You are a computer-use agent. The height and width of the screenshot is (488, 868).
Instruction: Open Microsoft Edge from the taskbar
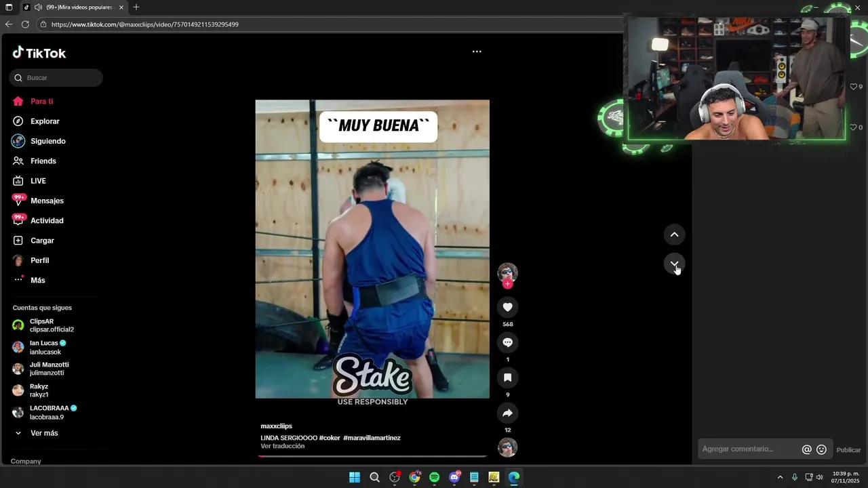[x=514, y=477]
